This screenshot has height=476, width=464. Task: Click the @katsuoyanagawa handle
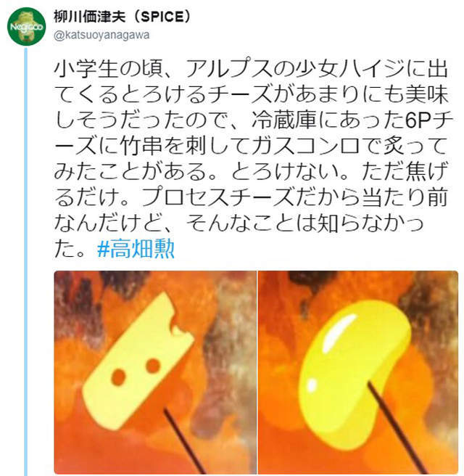101,35
